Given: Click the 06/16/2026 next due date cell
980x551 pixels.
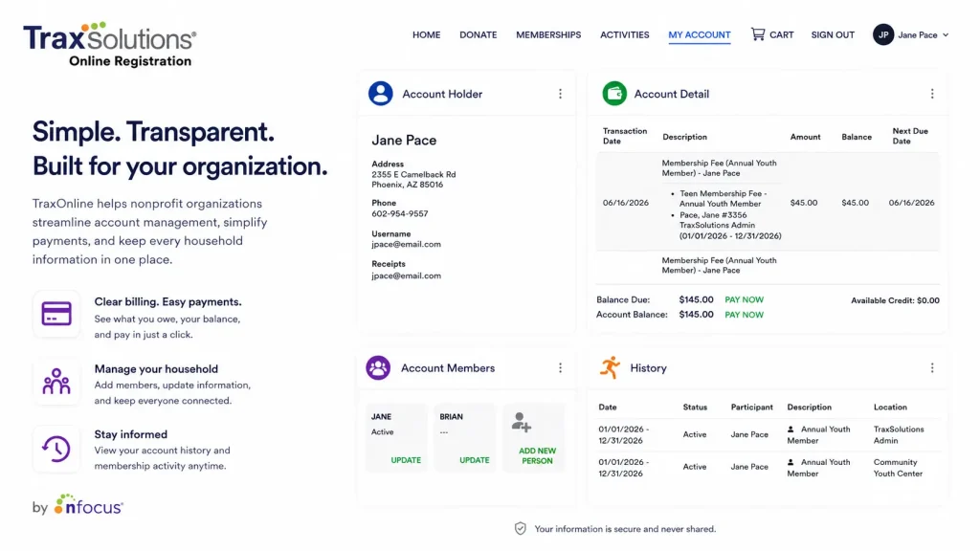Looking at the screenshot, I should (x=911, y=203).
